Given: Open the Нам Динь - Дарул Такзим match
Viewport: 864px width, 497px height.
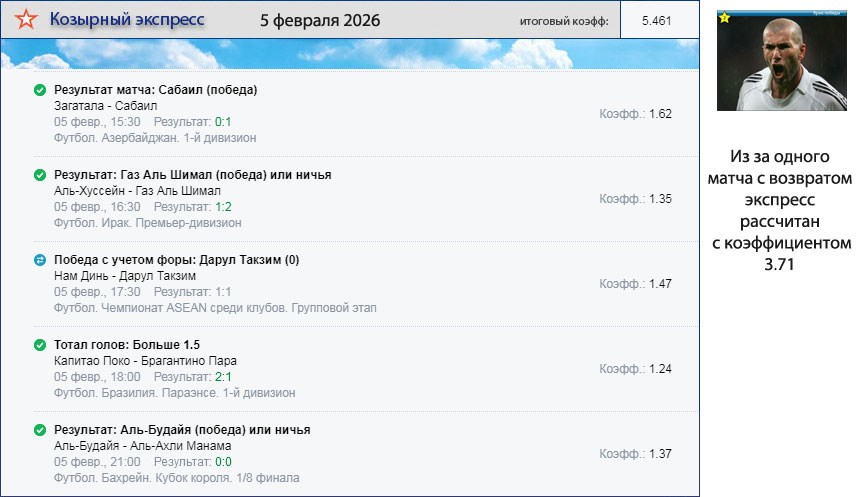Looking at the screenshot, I should (125, 276).
